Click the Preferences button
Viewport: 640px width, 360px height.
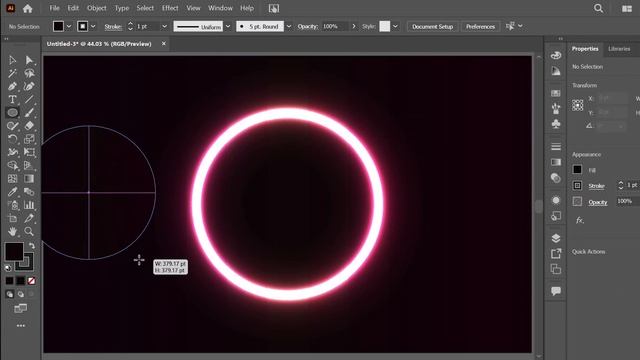[480, 27]
